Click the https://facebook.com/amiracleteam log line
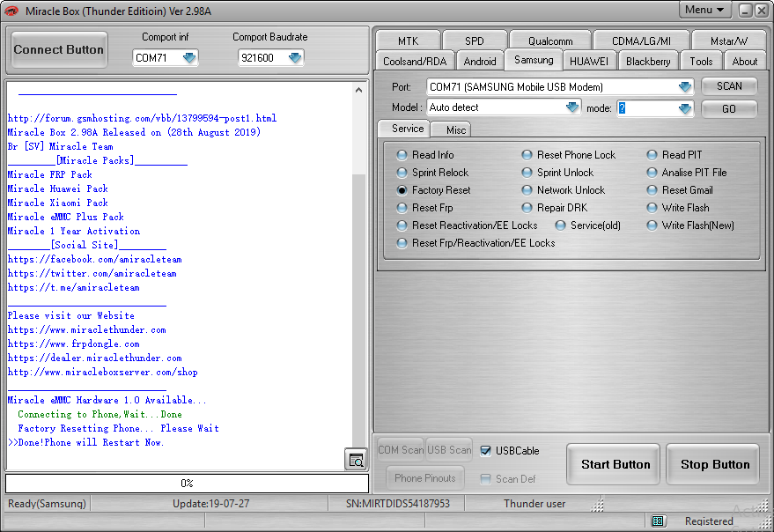Screen dimensions: 774x532 (95, 259)
